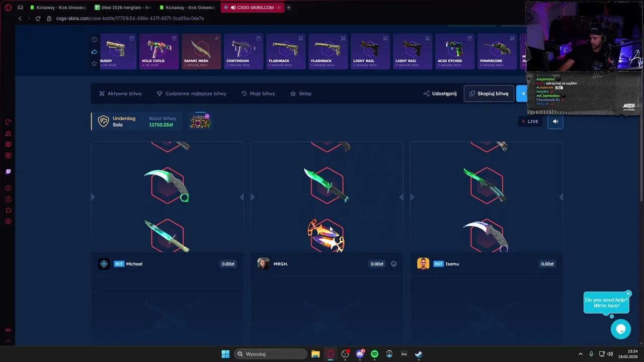Image resolution: width=644 pixels, height=362 pixels.
Task: Open the CONTINUUM drop card
Action: pos(244,51)
